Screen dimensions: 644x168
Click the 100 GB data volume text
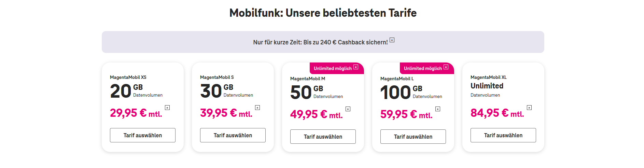point(401,93)
